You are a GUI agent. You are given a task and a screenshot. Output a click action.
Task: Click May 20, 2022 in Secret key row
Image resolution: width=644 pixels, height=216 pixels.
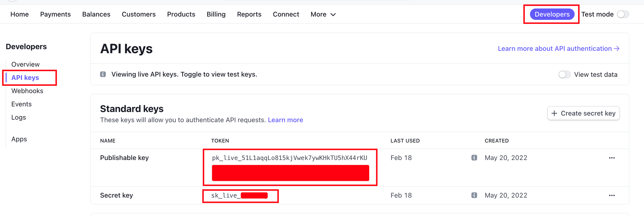[506, 195]
